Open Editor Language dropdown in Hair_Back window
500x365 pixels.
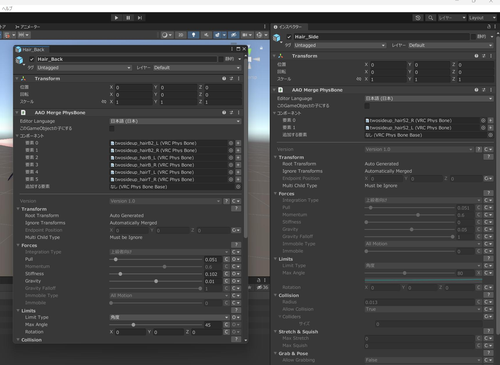coord(175,121)
